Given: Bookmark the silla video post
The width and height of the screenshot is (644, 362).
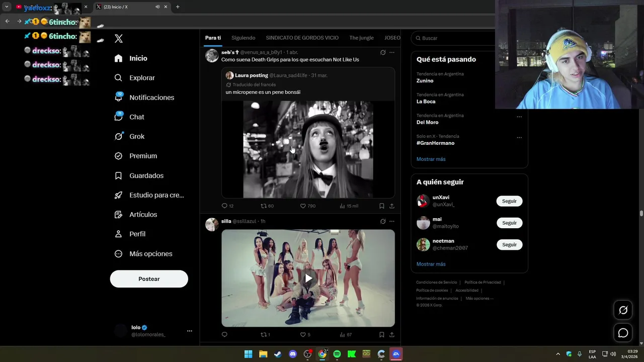Looking at the screenshot, I should pyautogui.click(x=382, y=334).
